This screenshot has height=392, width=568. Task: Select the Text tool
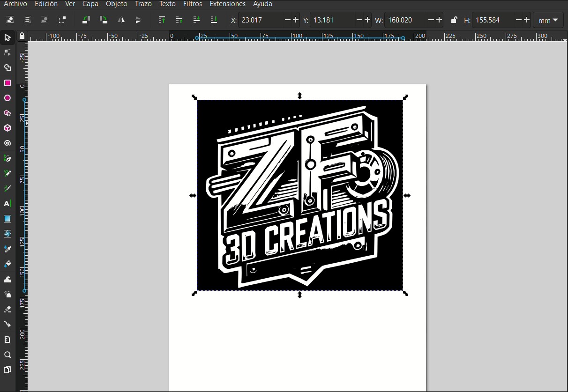(x=7, y=203)
